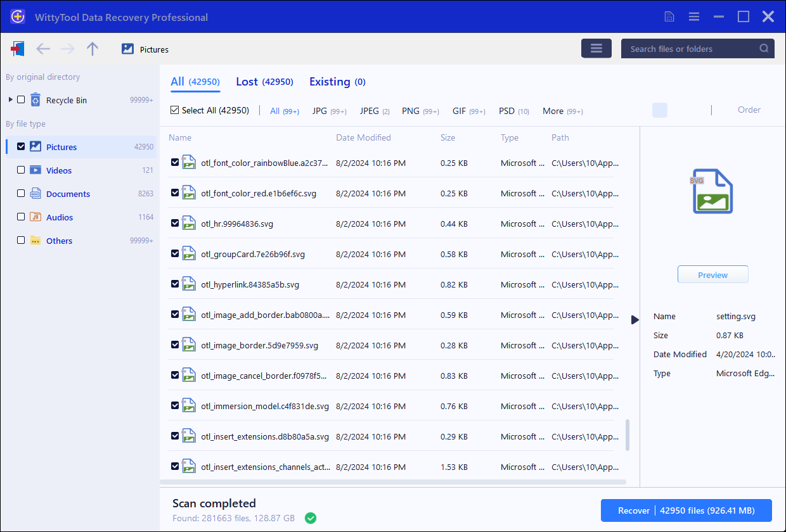
Task: Uncheck the Select All checkbox
Action: tap(175, 110)
